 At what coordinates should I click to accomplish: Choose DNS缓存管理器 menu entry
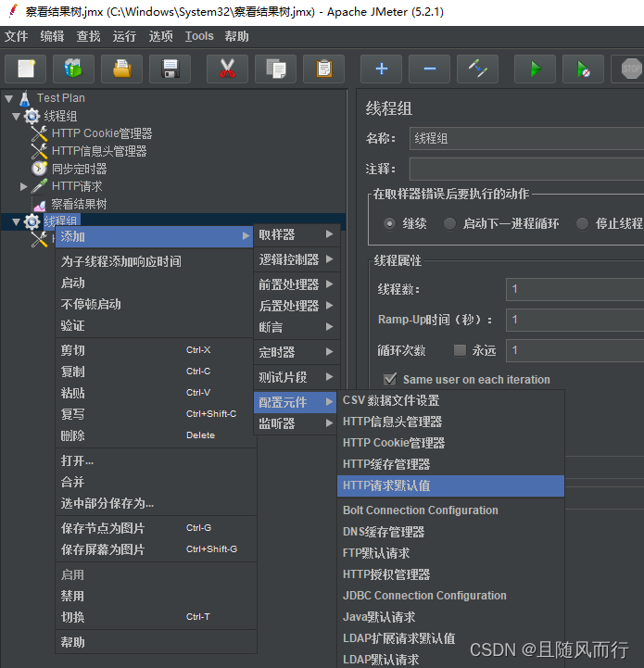point(450,532)
